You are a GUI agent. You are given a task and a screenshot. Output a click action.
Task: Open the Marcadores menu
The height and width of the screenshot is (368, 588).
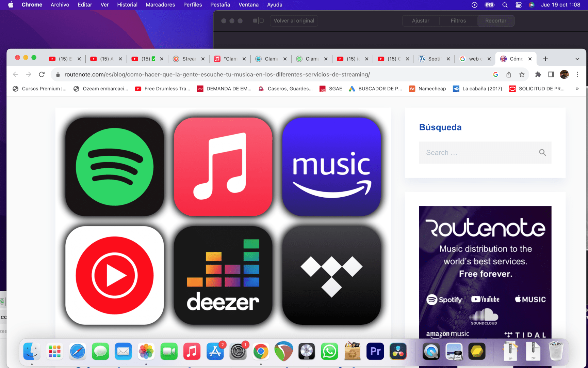pyautogui.click(x=160, y=5)
